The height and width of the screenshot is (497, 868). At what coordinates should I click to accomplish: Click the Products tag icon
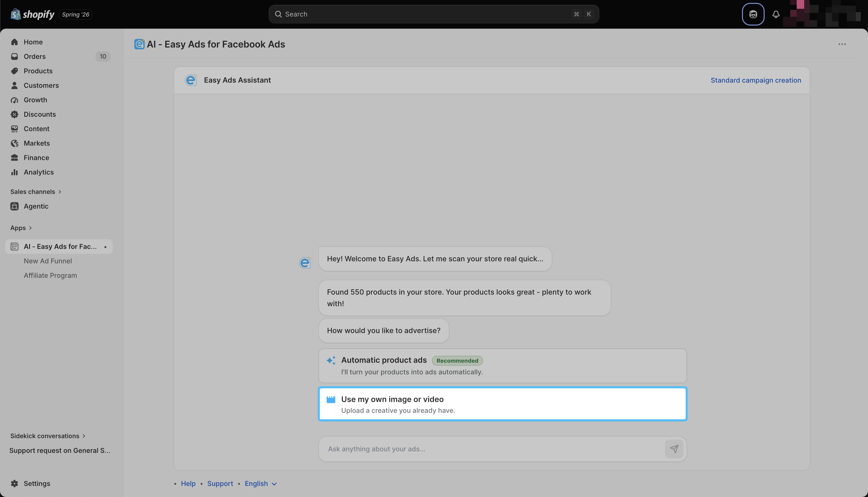(x=14, y=71)
